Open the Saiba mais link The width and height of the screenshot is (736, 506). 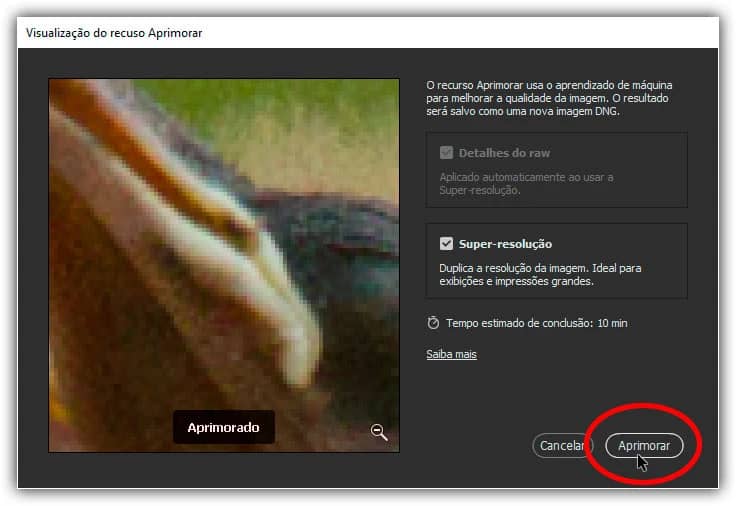pos(451,354)
